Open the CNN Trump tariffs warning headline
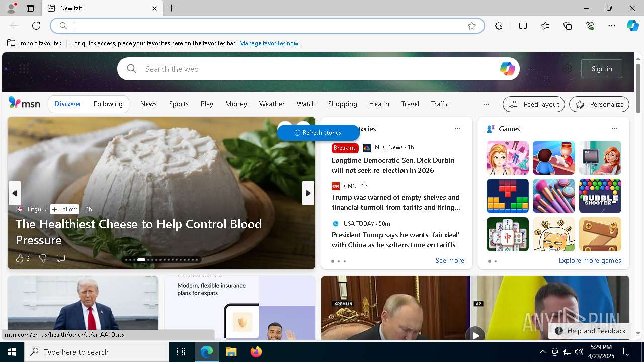Viewport: 644px width, 362px height. 396,202
